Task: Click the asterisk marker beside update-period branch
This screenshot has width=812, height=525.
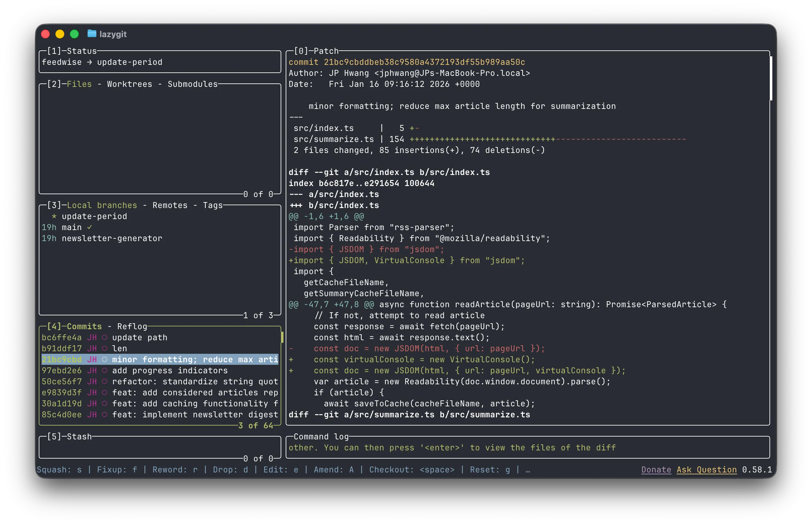Action: point(54,217)
